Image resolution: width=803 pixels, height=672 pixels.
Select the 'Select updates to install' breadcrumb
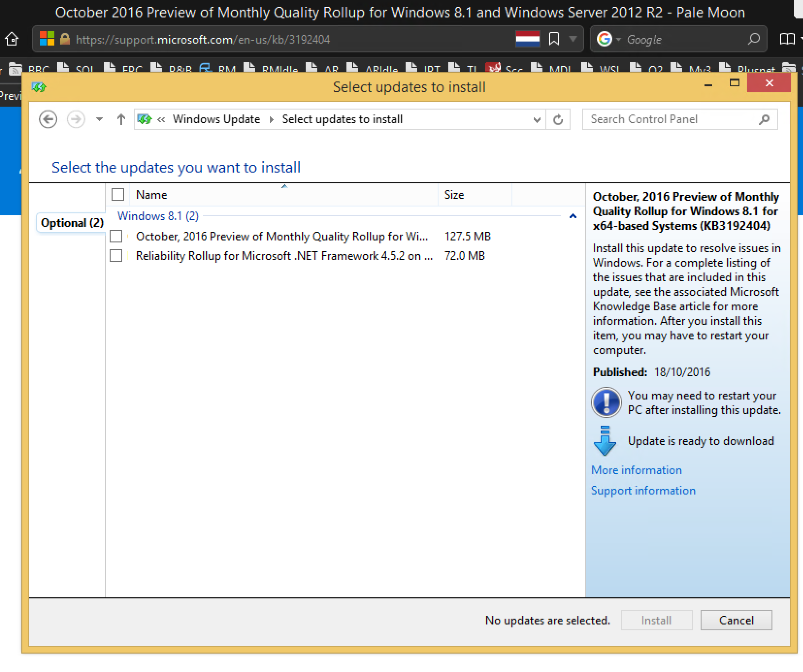pos(343,119)
